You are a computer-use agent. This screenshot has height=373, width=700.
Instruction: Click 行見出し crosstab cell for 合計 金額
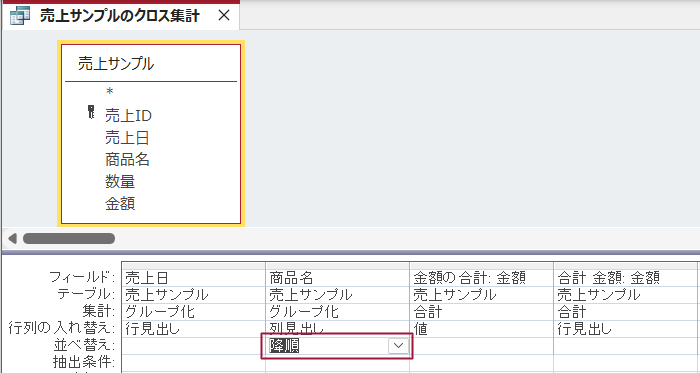(x=626, y=329)
